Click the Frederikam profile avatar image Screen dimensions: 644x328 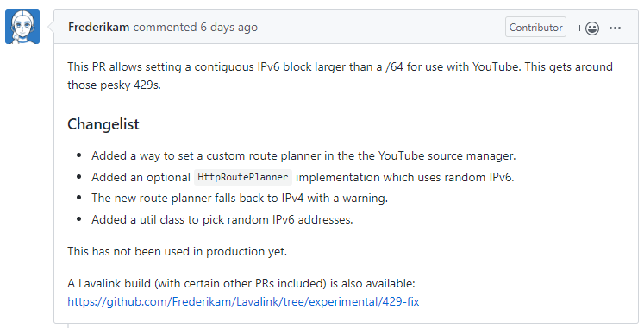point(22,27)
